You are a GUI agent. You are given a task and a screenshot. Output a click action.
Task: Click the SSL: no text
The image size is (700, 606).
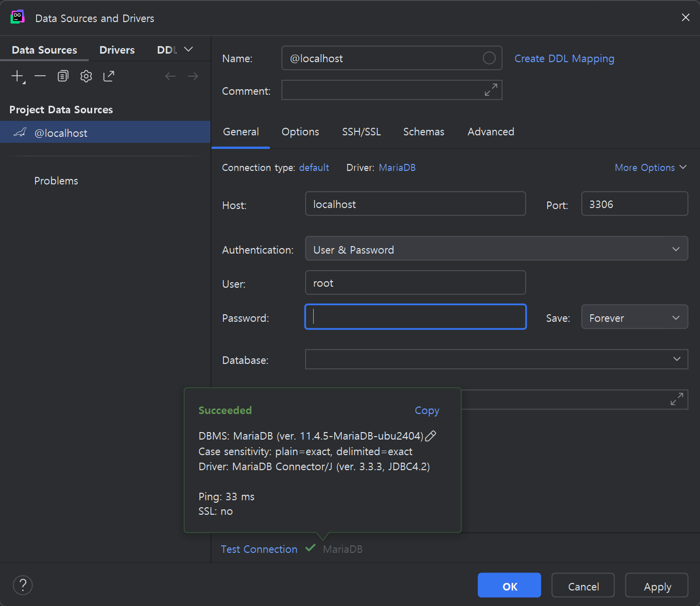(x=215, y=511)
